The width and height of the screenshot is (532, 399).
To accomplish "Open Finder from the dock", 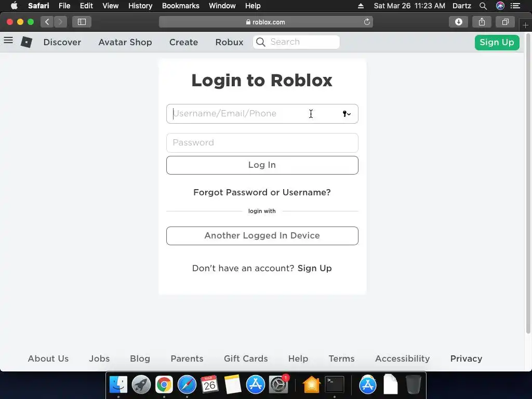I will pyautogui.click(x=118, y=385).
